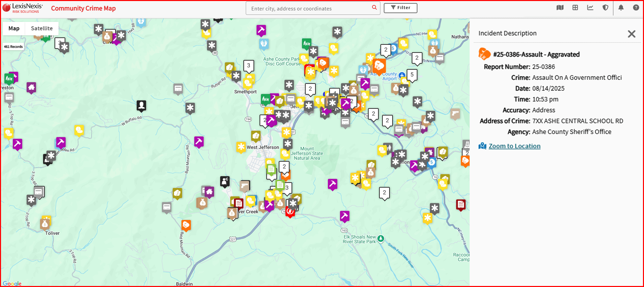Close the Incident Description panel
Image resolution: width=644 pixels, height=287 pixels.
[x=631, y=34]
